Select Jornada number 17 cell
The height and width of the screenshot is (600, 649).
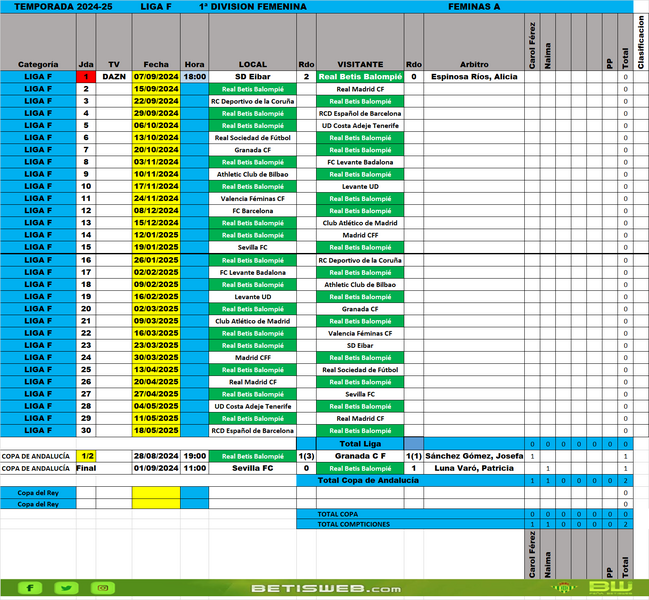coord(86,272)
